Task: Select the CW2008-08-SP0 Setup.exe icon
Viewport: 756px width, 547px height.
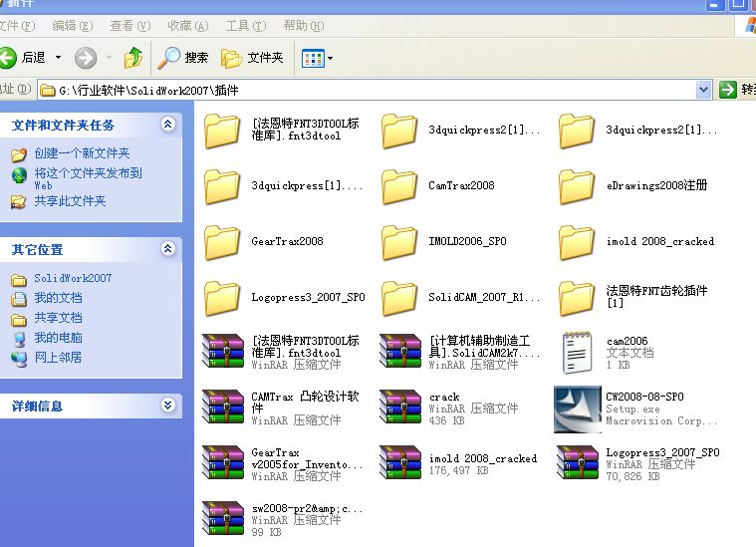Action: click(x=578, y=410)
